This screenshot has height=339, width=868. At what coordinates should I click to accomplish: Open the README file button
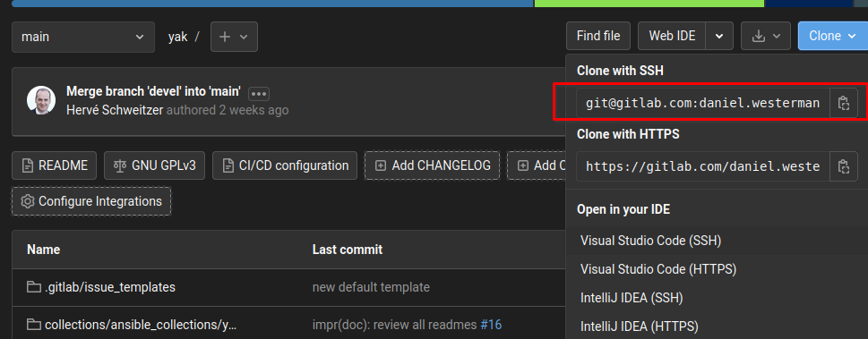(55, 165)
